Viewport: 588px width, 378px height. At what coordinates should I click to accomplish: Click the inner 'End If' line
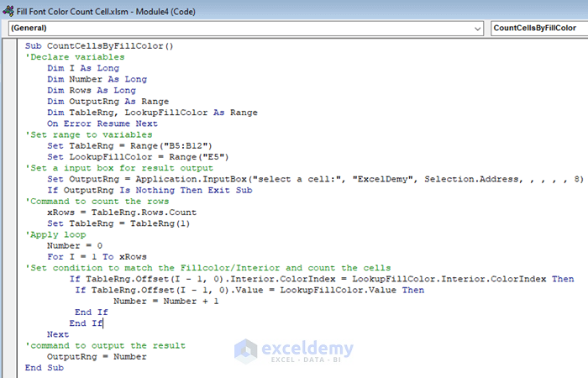coord(91,312)
